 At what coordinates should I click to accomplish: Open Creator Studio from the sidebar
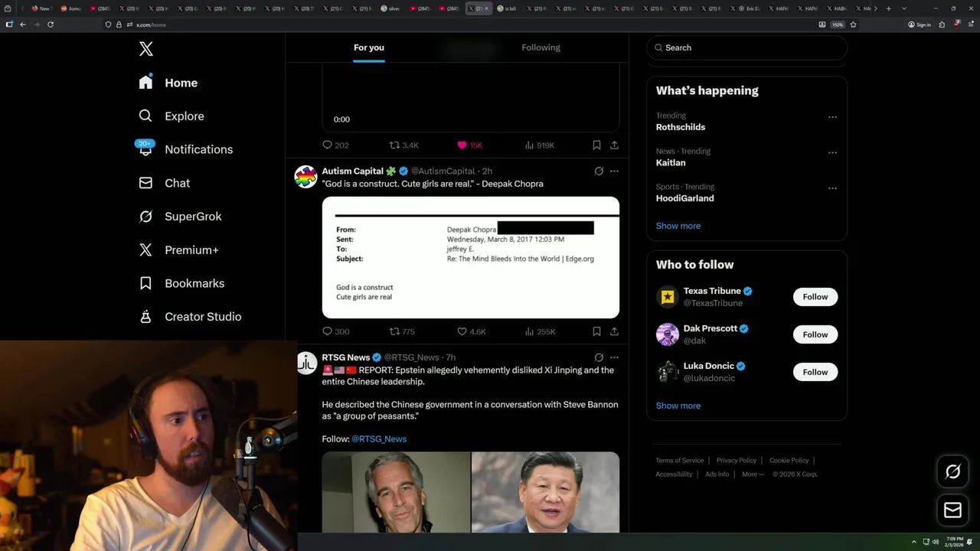(191, 317)
